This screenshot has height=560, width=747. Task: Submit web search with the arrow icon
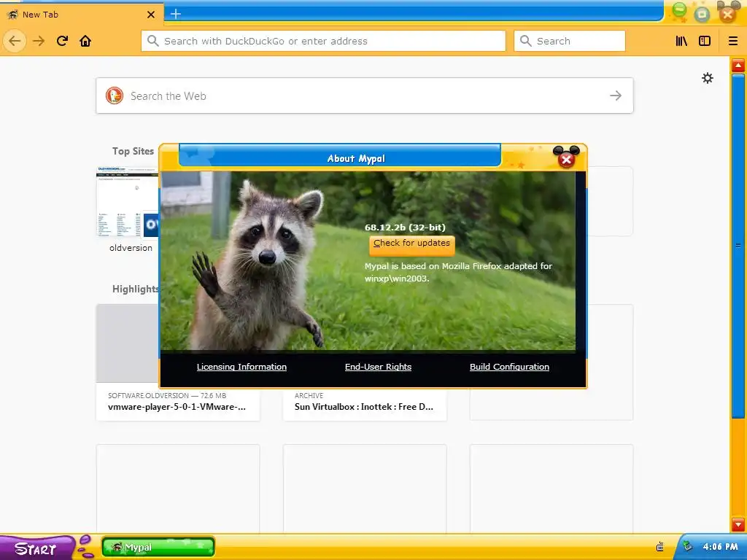(616, 96)
